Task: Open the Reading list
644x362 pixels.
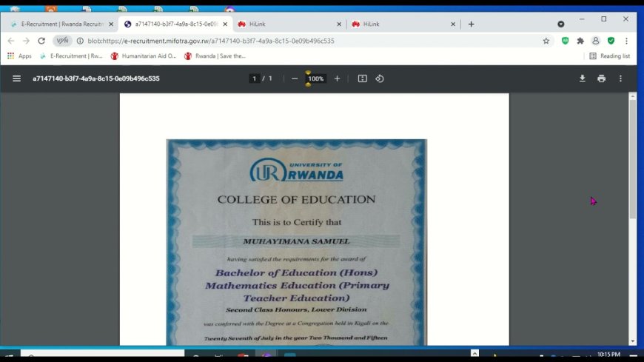Action: tap(609, 56)
